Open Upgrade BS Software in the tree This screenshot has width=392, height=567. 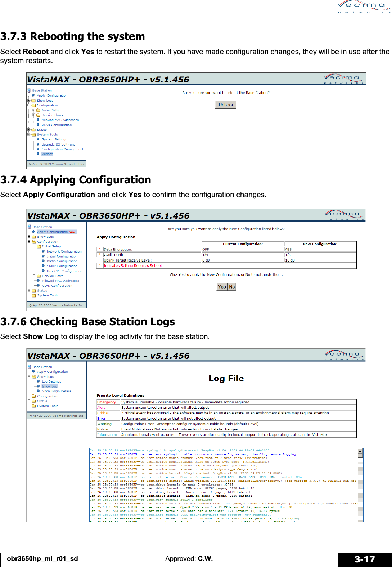pos(58,144)
